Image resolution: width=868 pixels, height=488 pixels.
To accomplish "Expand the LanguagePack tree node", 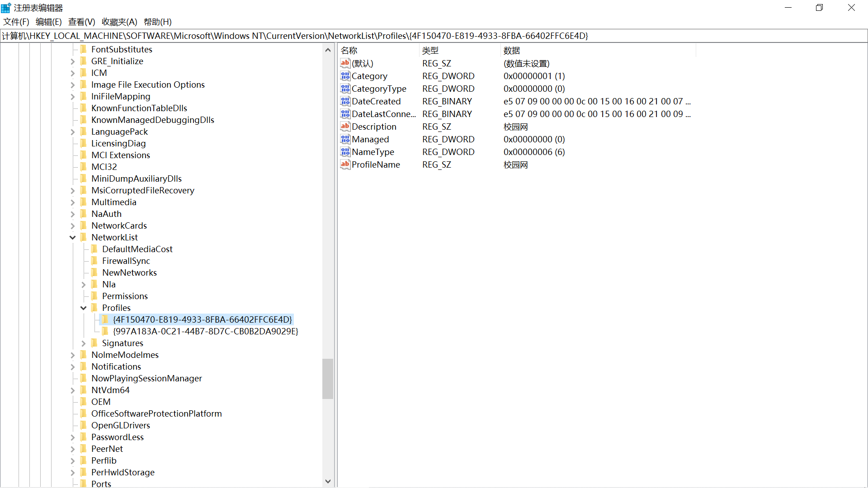I will [x=72, y=132].
